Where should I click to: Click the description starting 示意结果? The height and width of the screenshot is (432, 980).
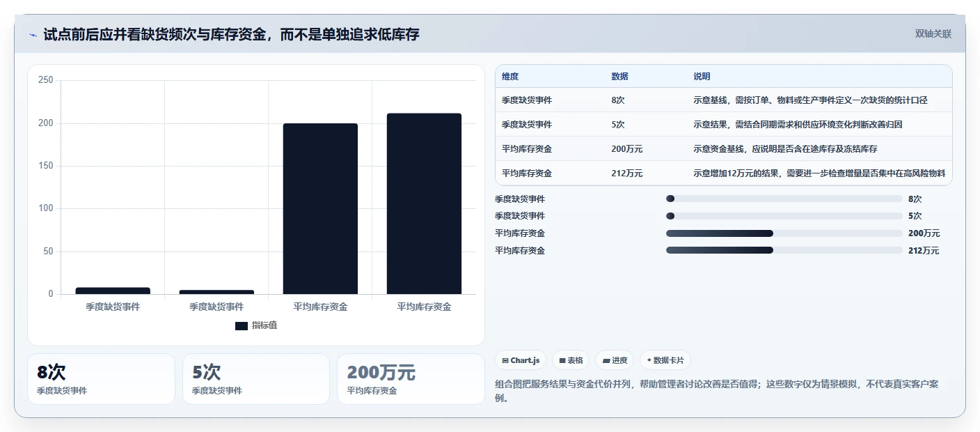pyautogui.click(x=798, y=125)
